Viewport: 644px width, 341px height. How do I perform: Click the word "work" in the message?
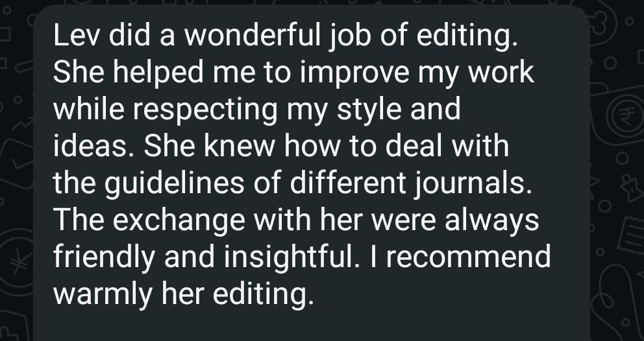click(x=503, y=73)
